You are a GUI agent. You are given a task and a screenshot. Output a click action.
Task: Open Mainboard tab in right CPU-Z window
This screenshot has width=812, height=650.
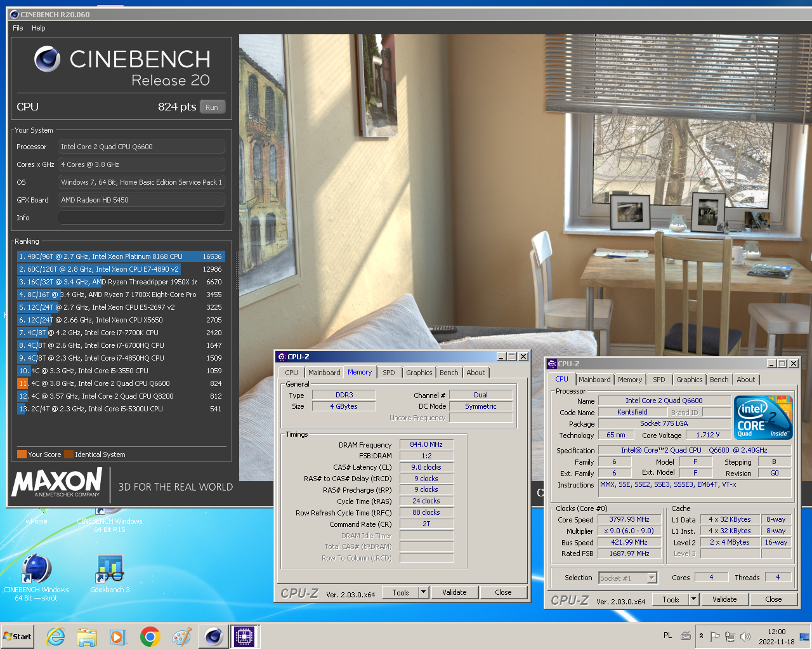click(594, 380)
